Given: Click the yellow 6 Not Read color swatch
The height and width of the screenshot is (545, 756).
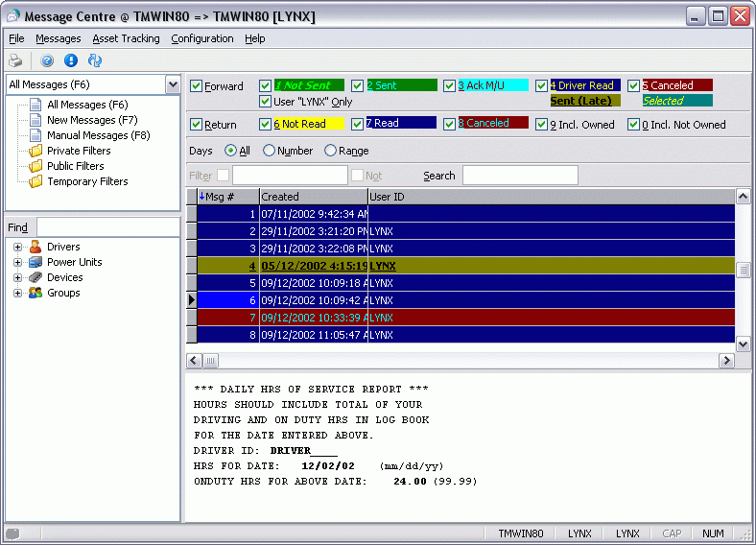Looking at the screenshot, I should 307,124.
